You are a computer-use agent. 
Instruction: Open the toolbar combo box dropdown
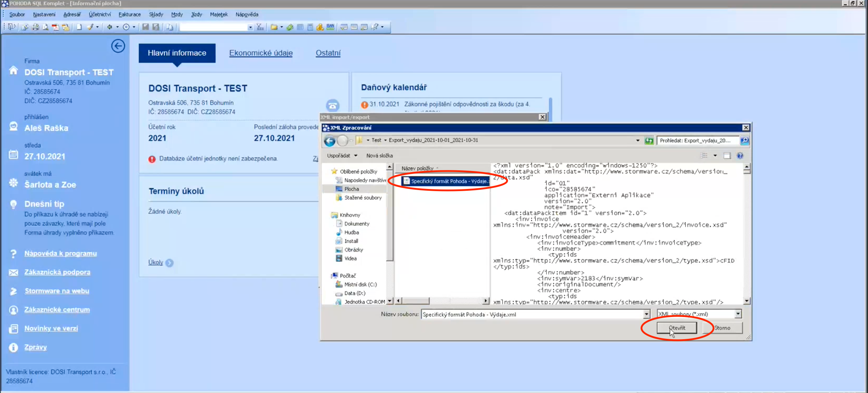250,27
